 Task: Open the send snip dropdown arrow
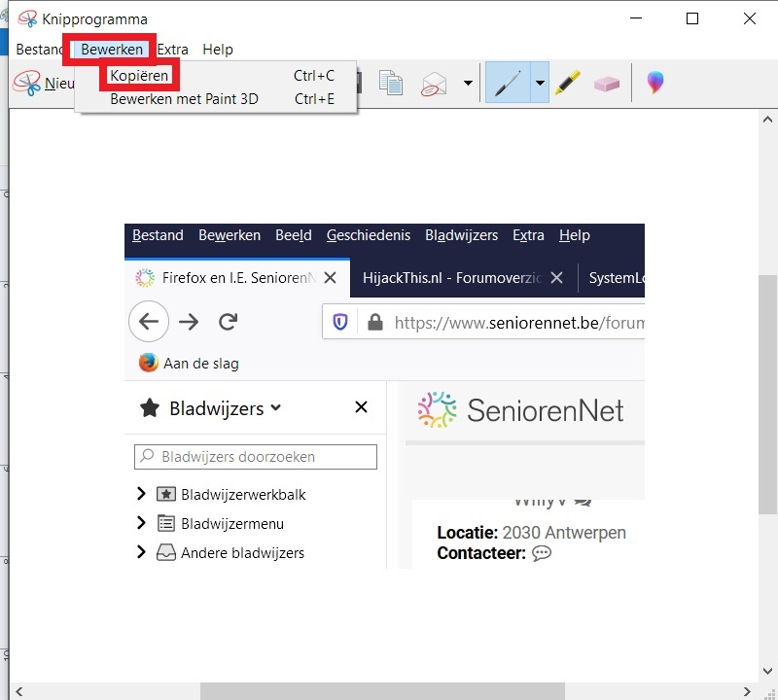click(x=468, y=84)
